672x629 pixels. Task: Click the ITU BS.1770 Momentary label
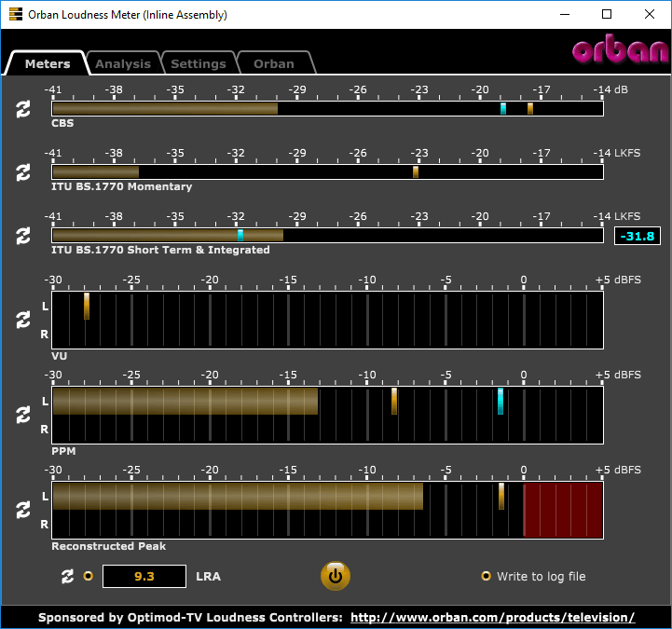[122, 186]
